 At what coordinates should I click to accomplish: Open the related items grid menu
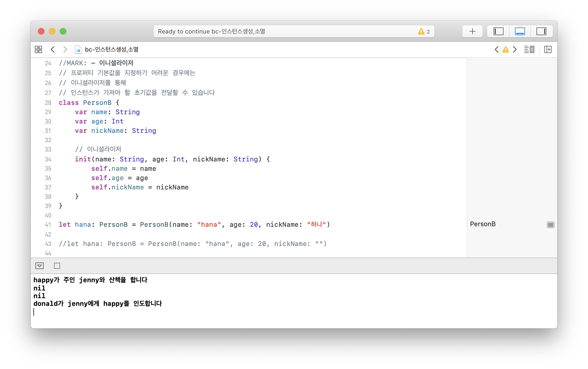coord(38,49)
